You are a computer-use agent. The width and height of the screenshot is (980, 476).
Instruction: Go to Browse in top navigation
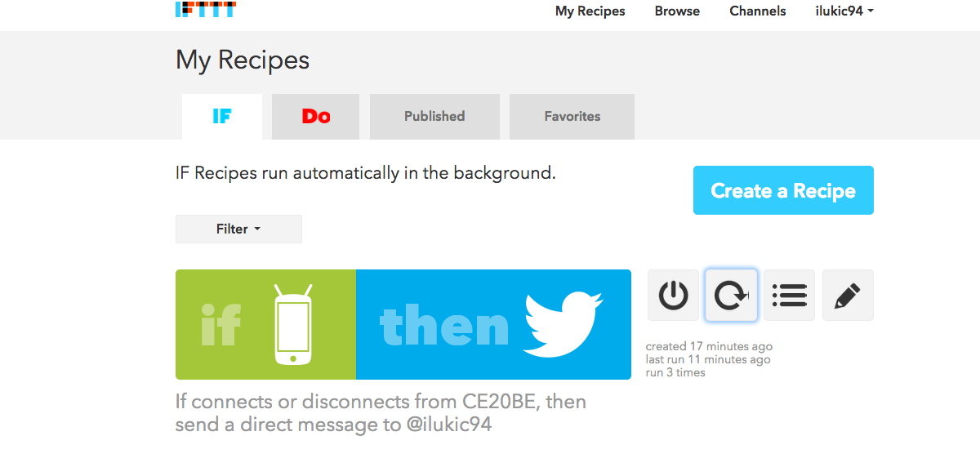(677, 11)
